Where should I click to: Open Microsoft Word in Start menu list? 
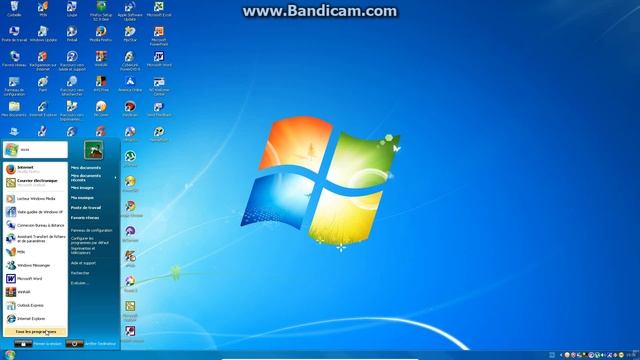[x=36, y=279]
